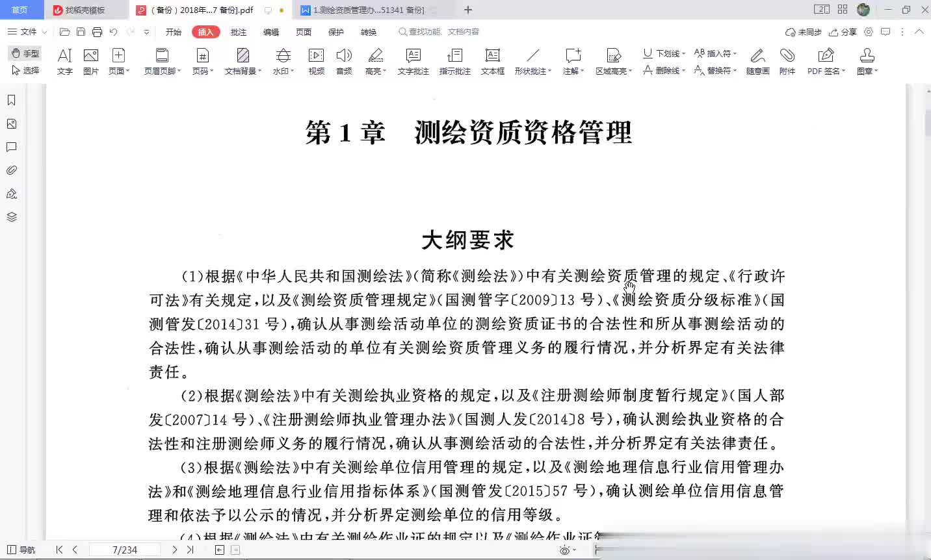This screenshot has height=560, width=931.
Task: Click the 未同步 sync status button
Action: pos(803,32)
